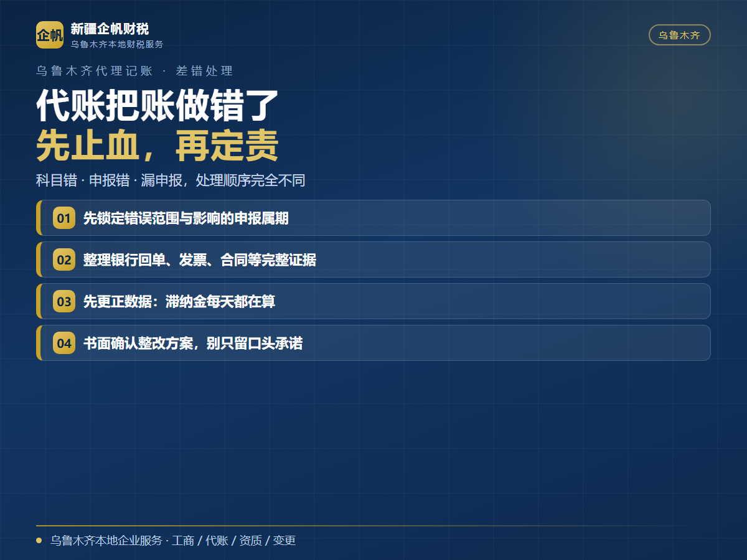Click the gold headline 先止血，再定责
Viewport: 747px width, 560px height.
pos(157,146)
